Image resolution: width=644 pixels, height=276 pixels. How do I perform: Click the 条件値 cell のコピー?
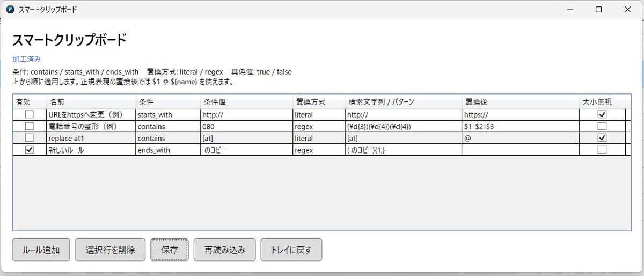pyautogui.click(x=246, y=150)
